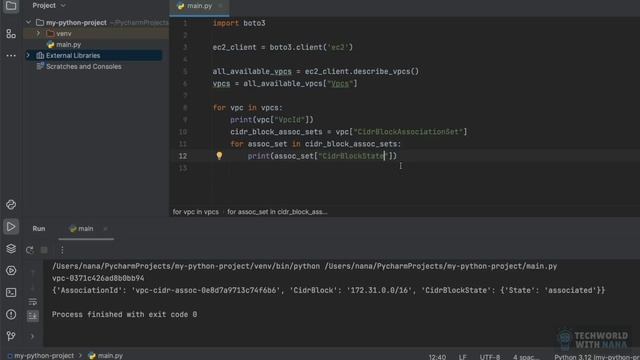The image size is (640, 360).
Task: Click 'ec2_client' variable on line 3
Action: (234, 47)
